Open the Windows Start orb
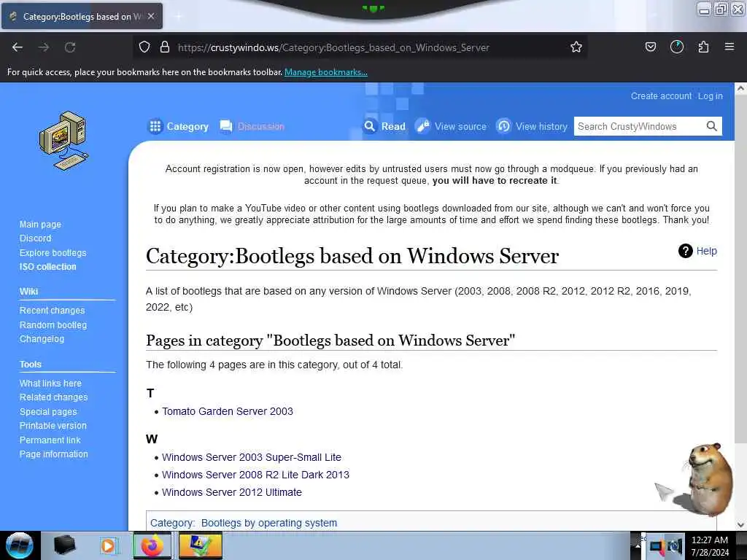The width and height of the screenshot is (747, 560). tap(20, 545)
